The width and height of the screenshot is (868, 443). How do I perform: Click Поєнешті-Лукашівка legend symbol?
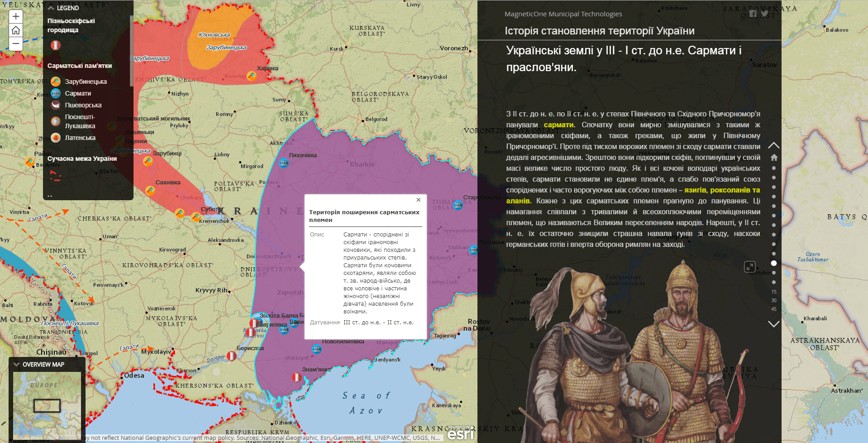click(x=56, y=121)
